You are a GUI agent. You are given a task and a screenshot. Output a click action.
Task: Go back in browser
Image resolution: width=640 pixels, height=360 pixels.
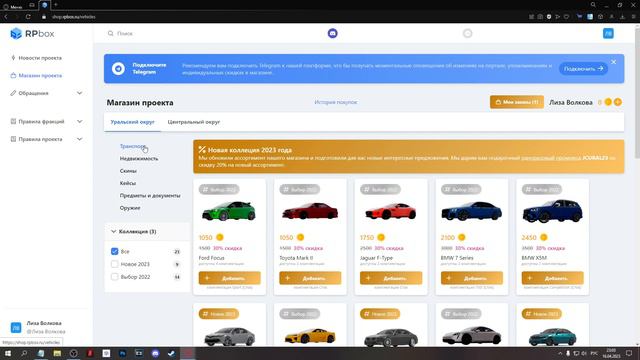[x=6, y=17]
